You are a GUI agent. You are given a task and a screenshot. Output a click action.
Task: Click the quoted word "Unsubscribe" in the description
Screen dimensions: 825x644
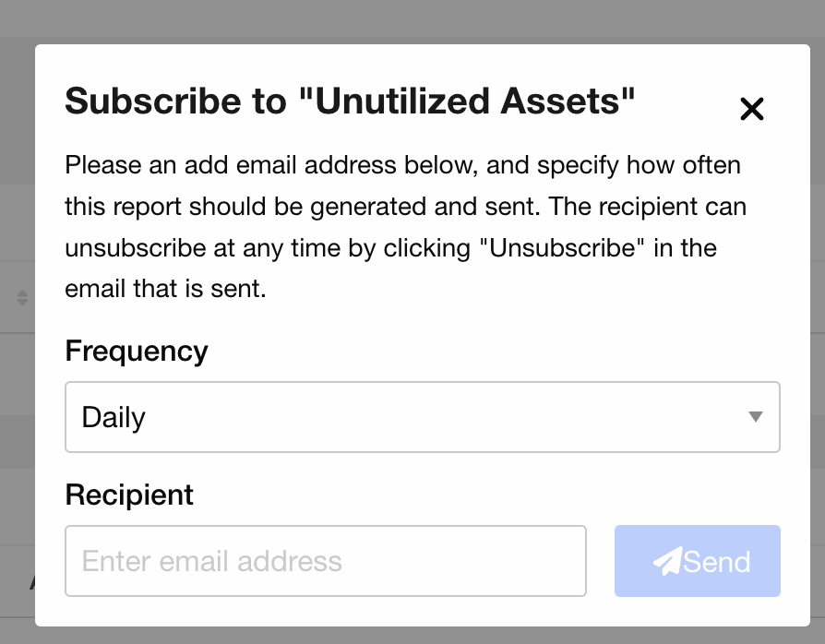[x=562, y=248]
